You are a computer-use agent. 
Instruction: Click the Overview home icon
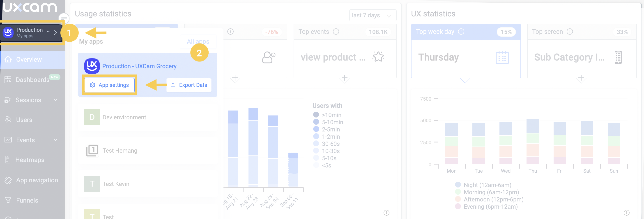pyautogui.click(x=8, y=59)
